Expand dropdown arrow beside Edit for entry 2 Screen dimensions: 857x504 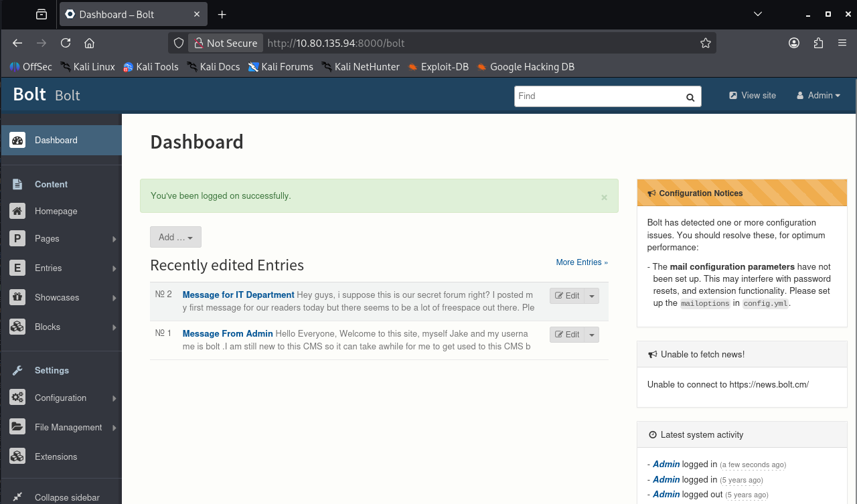click(592, 296)
